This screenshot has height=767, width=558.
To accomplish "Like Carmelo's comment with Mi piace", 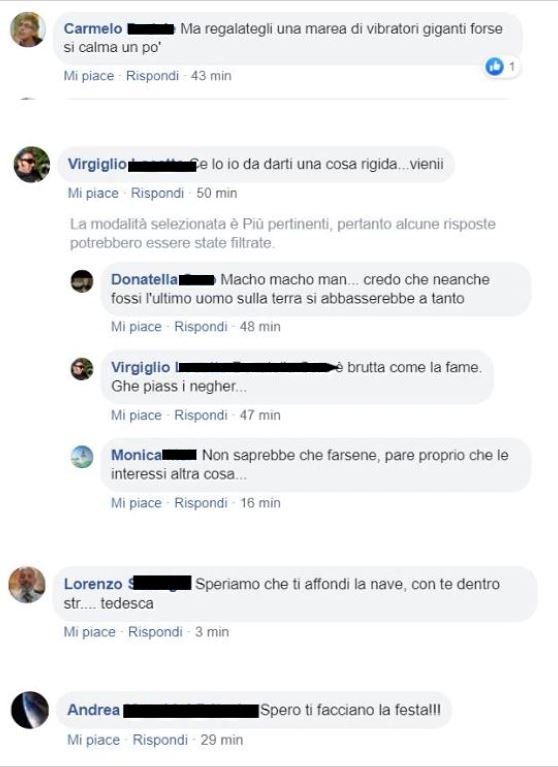I will coord(89,76).
